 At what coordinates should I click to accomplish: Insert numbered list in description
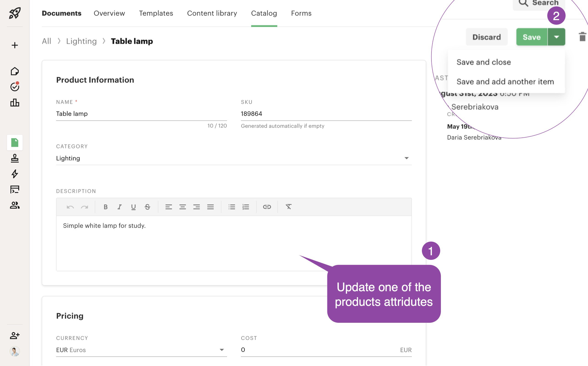point(246,207)
